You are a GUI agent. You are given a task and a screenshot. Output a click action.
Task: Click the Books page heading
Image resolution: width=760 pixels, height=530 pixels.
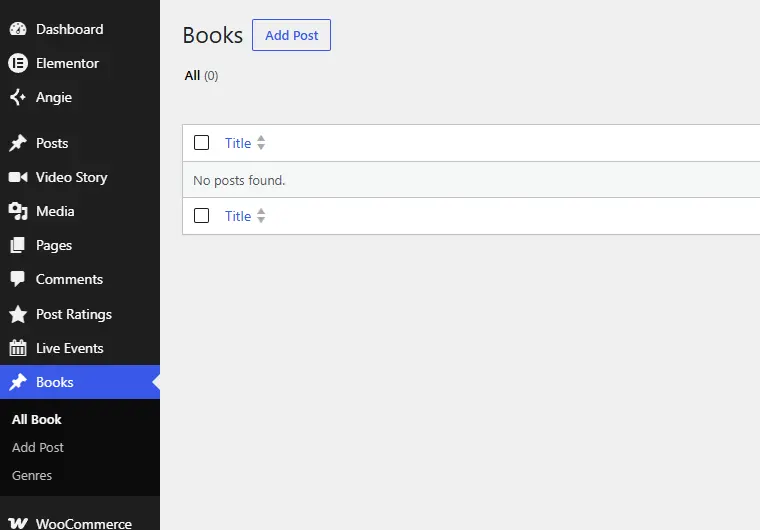(x=213, y=35)
